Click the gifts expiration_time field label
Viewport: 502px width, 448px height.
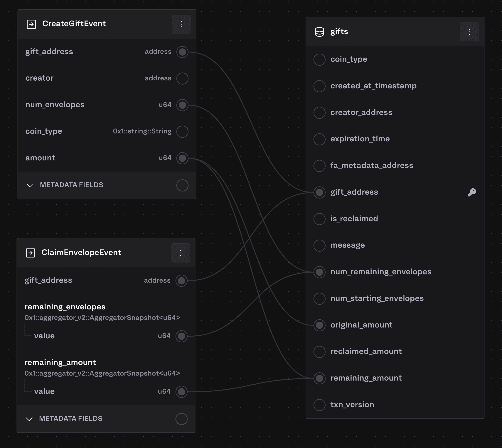coord(360,139)
